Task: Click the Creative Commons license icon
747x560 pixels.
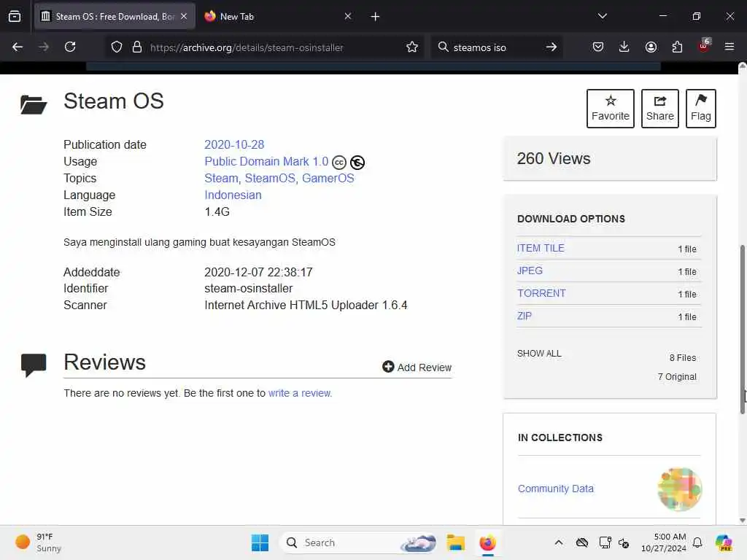Action: (x=338, y=163)
